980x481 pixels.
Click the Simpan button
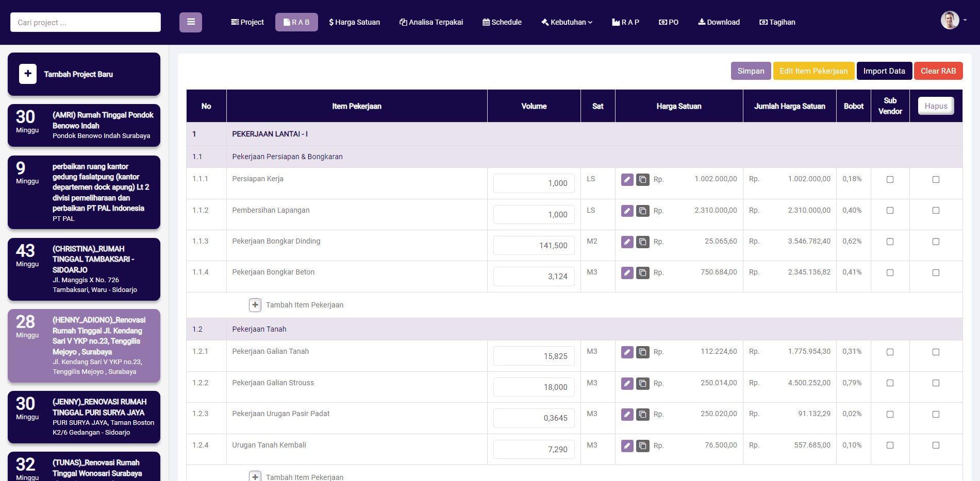[751, 71]
